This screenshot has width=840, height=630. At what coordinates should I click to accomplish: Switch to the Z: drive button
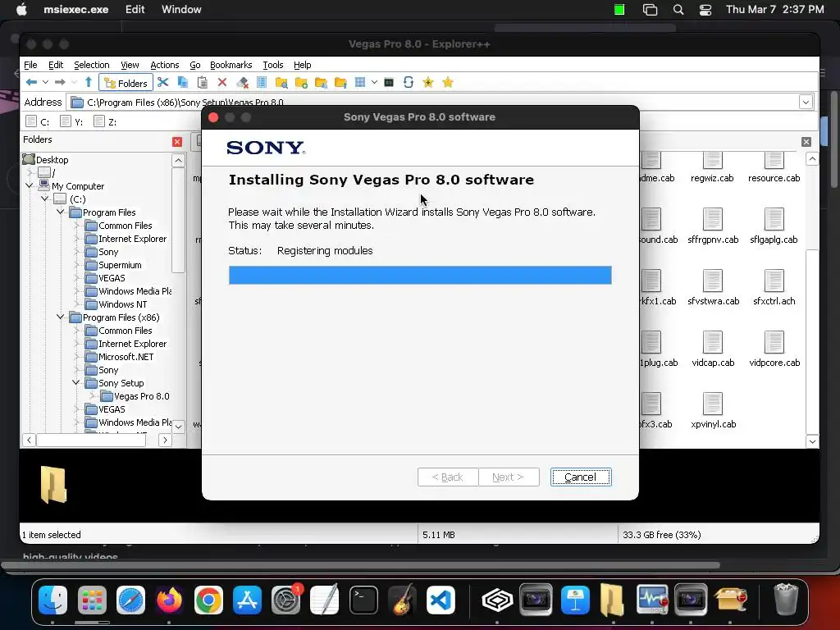105,122
